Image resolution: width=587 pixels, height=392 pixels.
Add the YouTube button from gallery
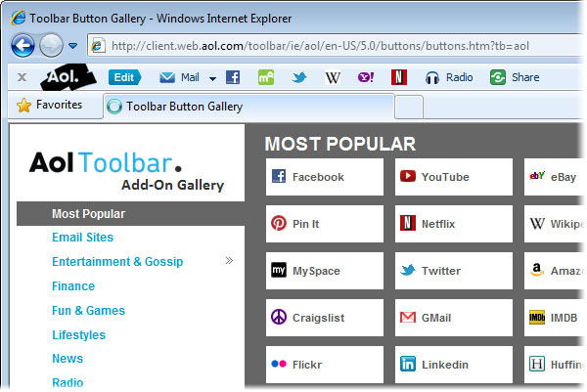click(x=454, y=177)
